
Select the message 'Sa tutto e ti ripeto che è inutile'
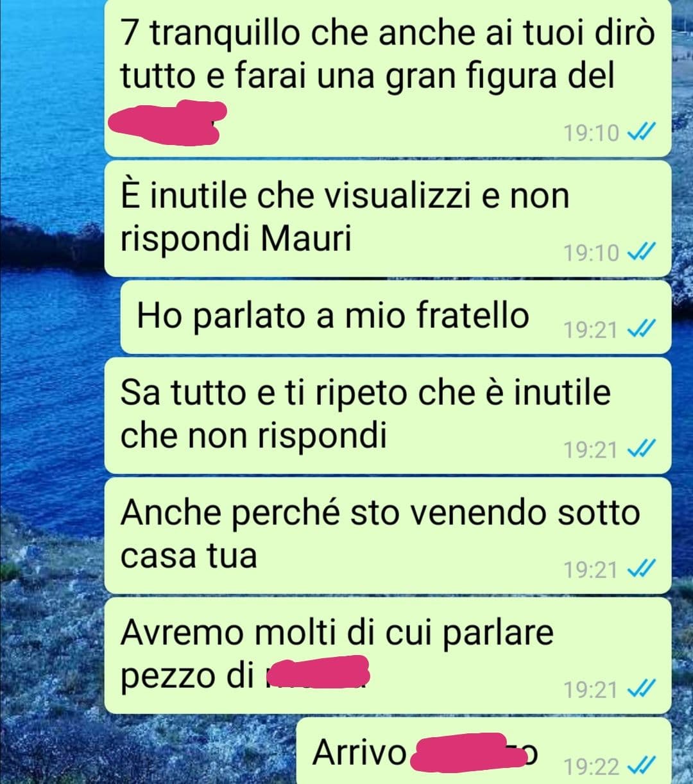pyautogui.click(x=388, y=416)
